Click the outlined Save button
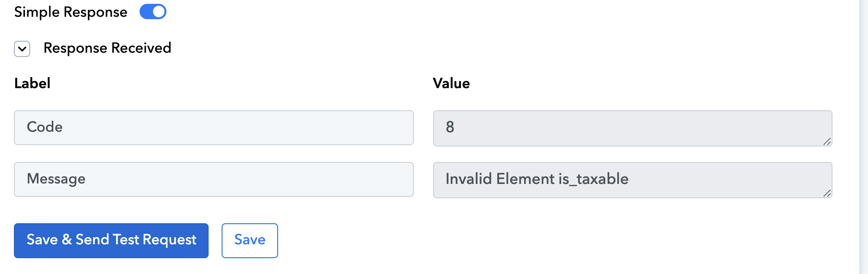This screenshot has width=868, height=274. (x=250, y=240)
